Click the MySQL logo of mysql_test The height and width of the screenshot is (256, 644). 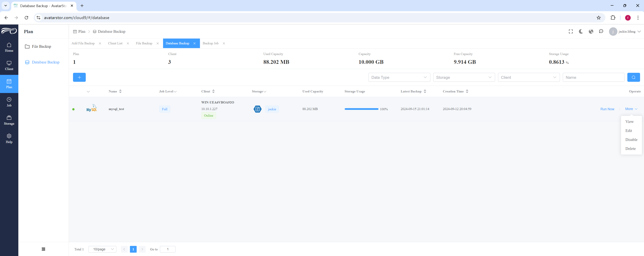coord(92,108)
